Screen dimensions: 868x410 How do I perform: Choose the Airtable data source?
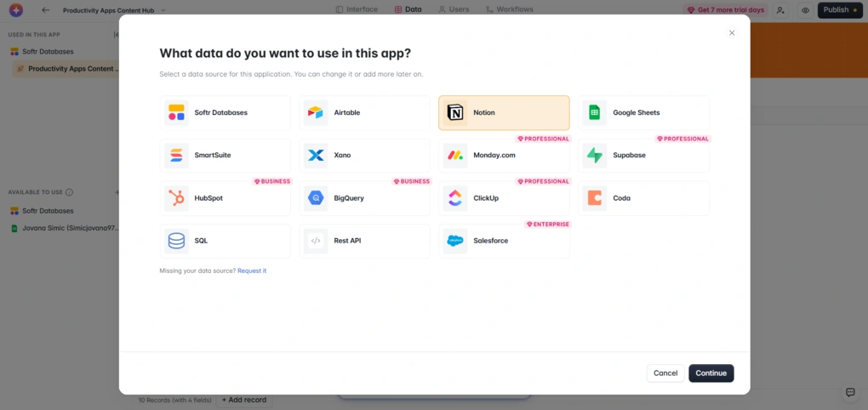tap(365, 113)
